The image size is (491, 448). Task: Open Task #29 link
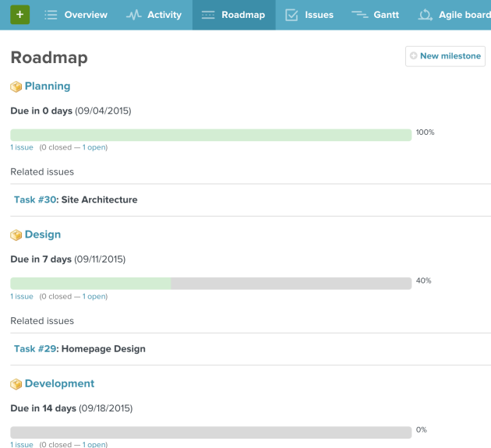35,349
